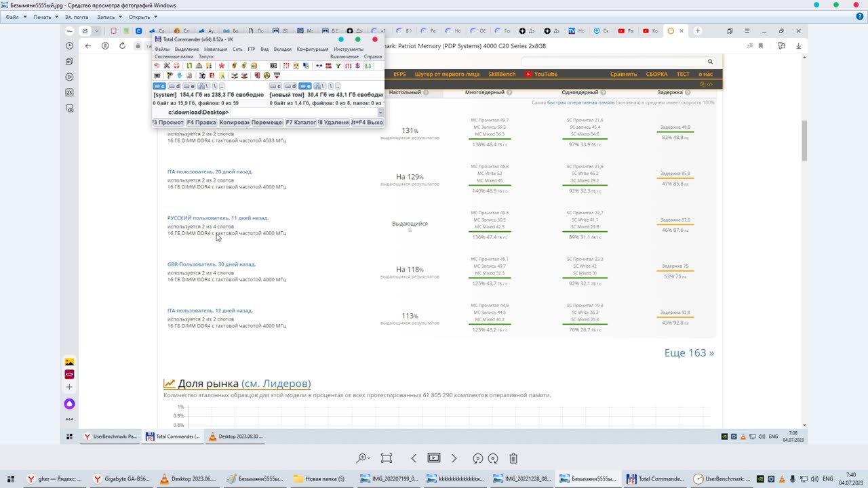Viewport: 868px width, 488px height.
Task: Open the browser history clock icon
Action: click(69, 46)
